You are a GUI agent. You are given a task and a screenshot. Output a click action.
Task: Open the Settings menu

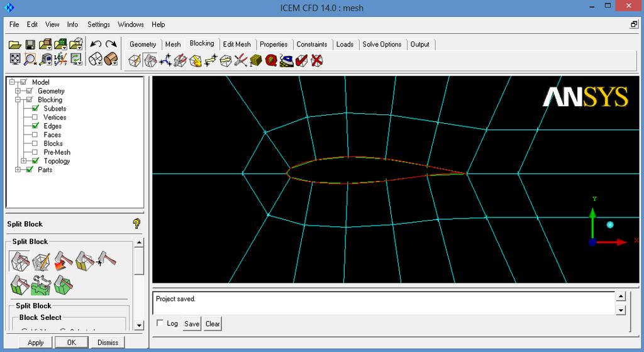pyautogui.click(x=99, y=25)
